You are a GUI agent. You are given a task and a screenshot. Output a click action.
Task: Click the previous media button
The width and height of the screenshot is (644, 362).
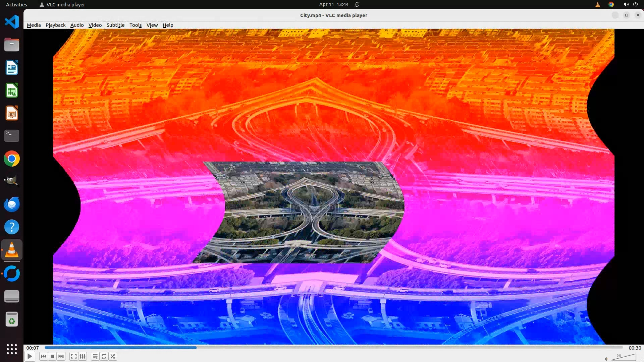(43, 356)
